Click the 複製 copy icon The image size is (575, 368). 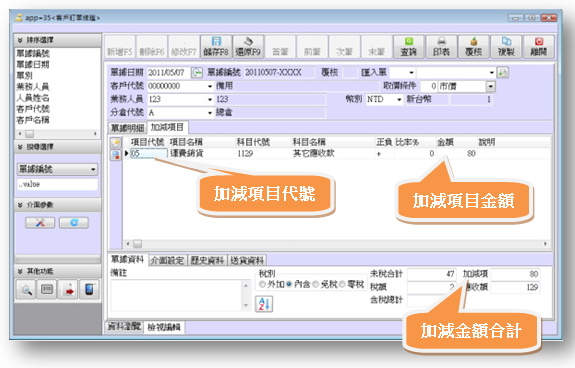coord(506,47)
